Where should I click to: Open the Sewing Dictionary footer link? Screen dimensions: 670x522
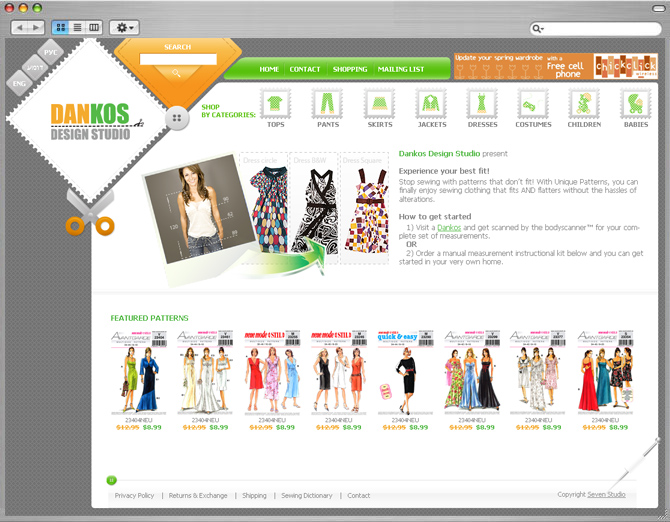(x=306, y=496)
